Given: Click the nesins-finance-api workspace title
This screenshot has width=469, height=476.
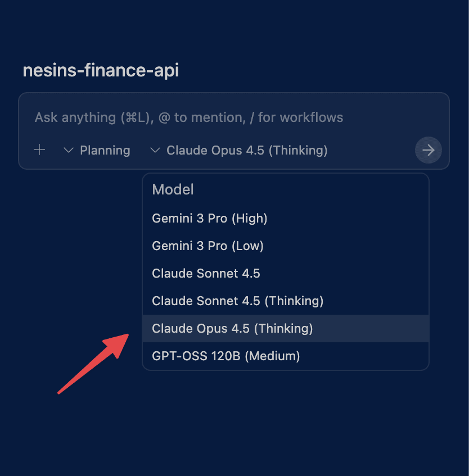Looking at the screenshot, I should click(101, 71).
